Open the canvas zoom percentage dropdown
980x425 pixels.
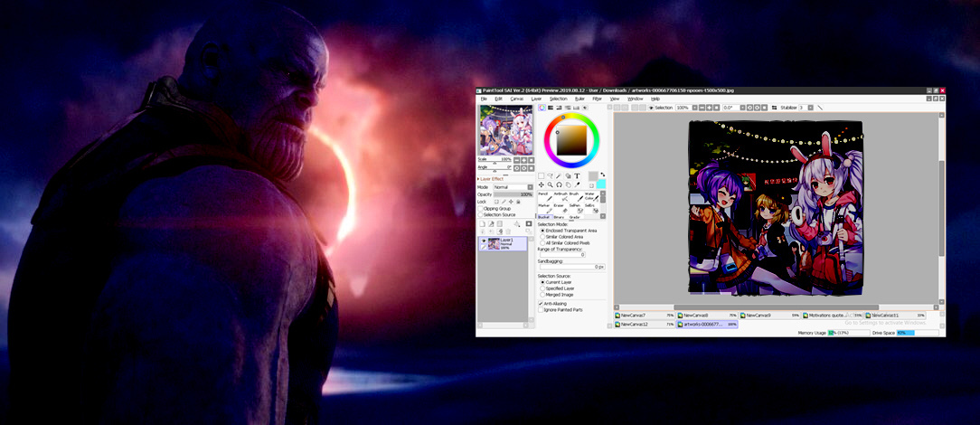[694, 108]
